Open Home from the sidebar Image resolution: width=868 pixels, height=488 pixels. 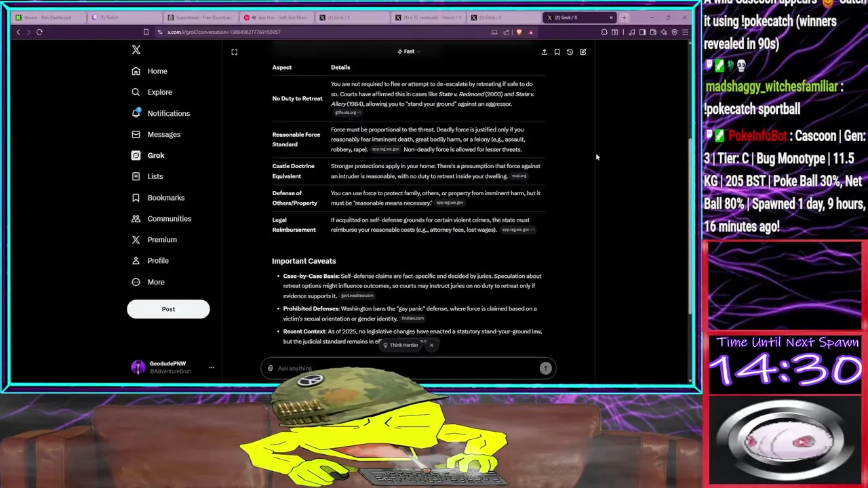click(150, 71)
